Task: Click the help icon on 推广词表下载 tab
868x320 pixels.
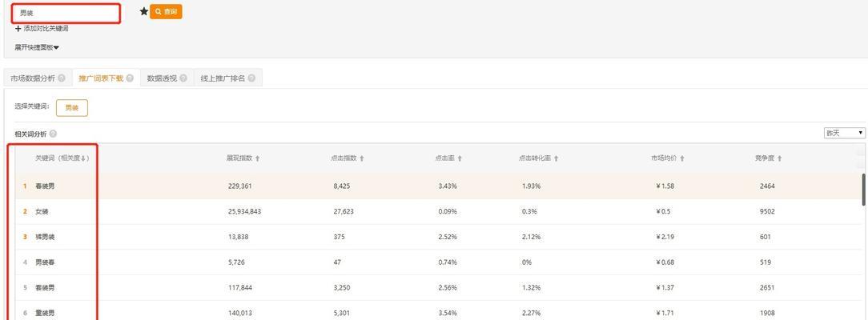Action: point(130,78)
